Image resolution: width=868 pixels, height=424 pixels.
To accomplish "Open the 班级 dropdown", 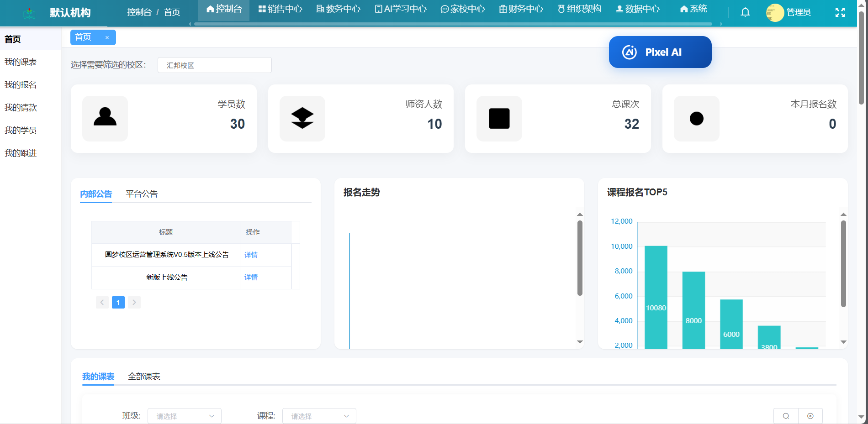I will [x=184, y=416].
